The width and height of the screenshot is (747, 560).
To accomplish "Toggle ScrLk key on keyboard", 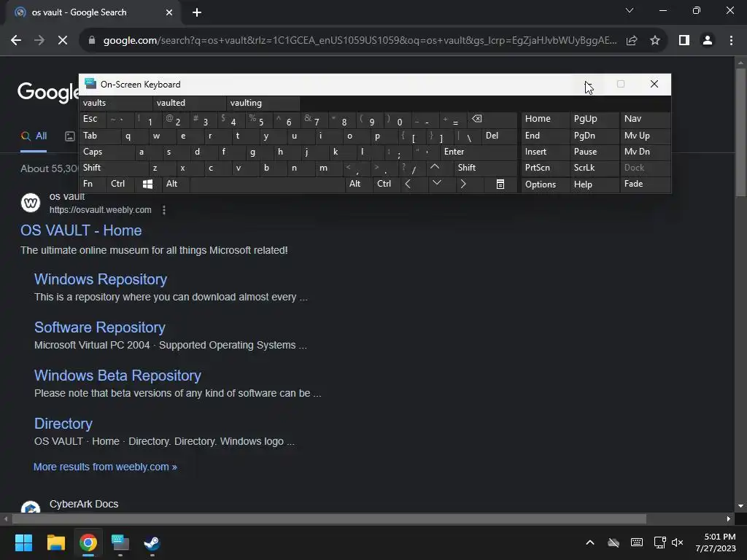I will point(594,168).
